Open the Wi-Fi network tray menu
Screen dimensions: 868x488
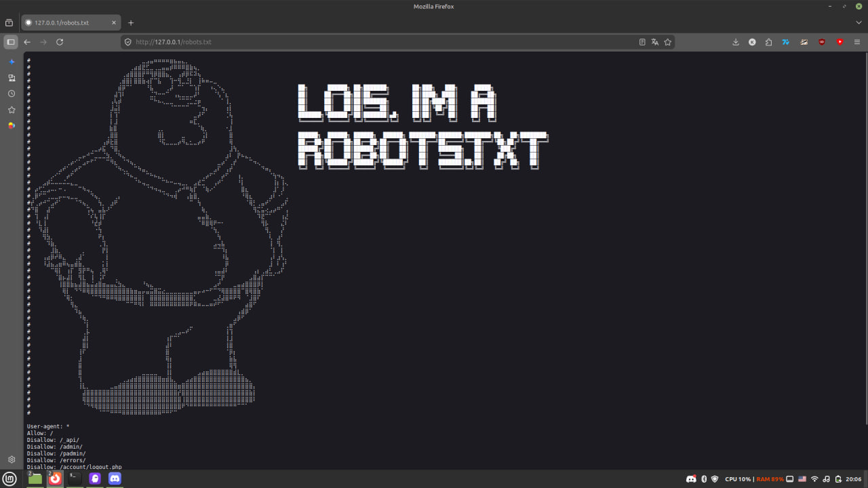point(814,479)
